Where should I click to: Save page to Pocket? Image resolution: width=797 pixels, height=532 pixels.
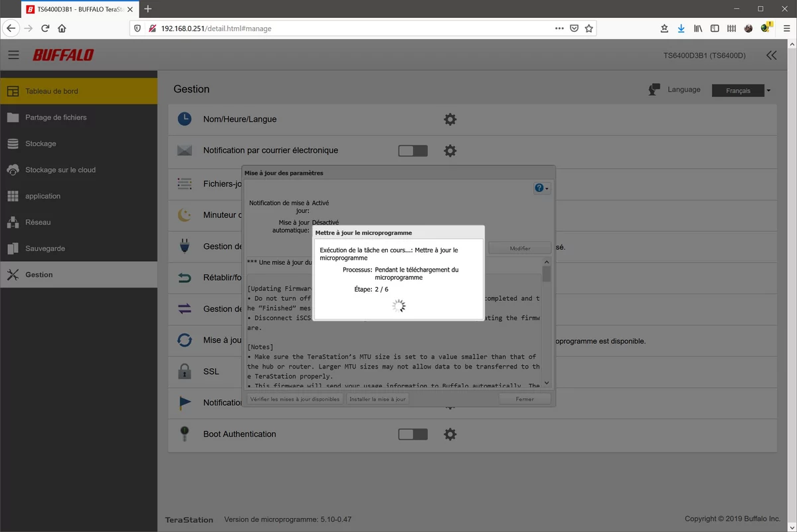click(574, 29)
